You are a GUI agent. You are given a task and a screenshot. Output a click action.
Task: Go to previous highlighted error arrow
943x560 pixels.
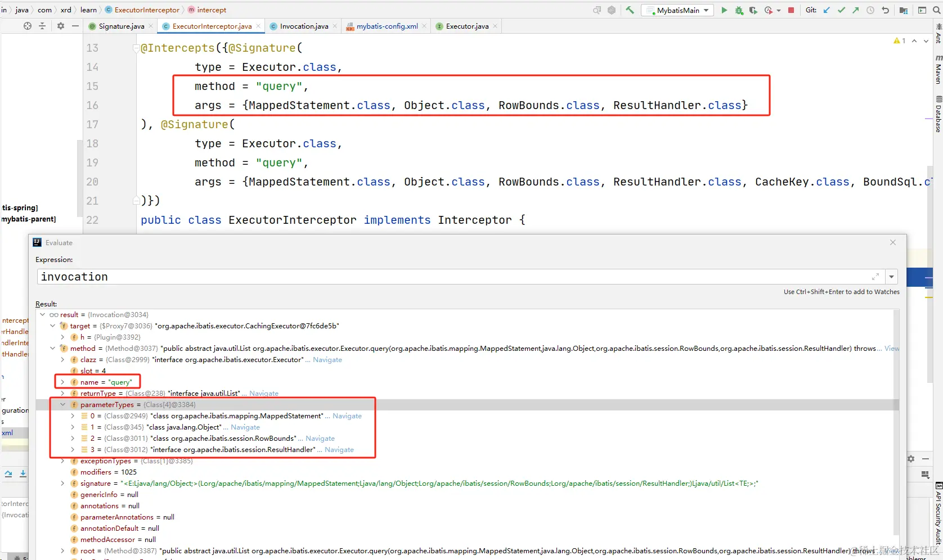click(x=914, y=41)
